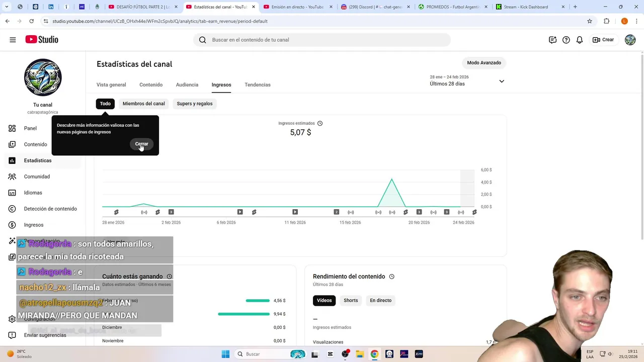
Task: Click the clock icon beside Rendimiento del contenido
Action: (x=392, y=277)
